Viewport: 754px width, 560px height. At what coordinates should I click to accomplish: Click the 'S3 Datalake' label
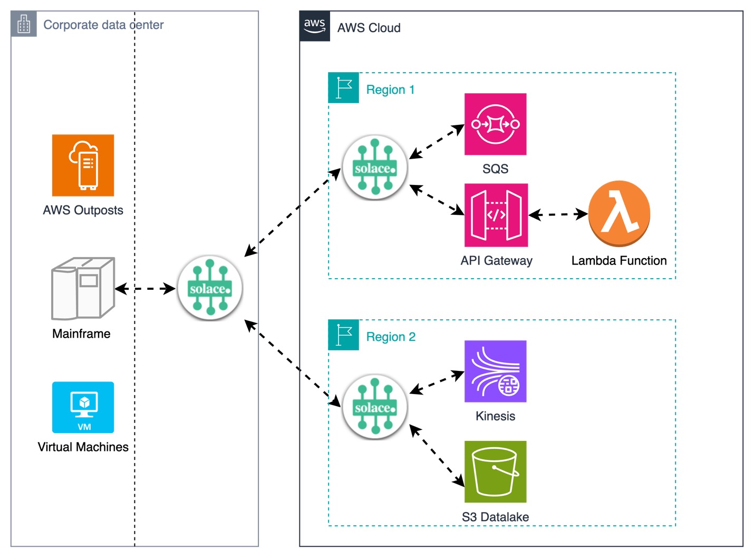click(495, 517)
